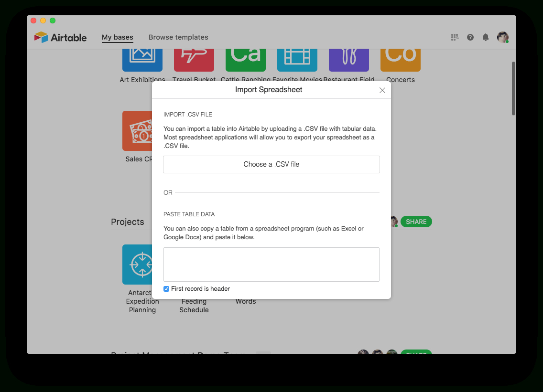The width and height of the screenshot is (543, 392).
Task: Switch to Browse templates
Action: coord(178,37)
